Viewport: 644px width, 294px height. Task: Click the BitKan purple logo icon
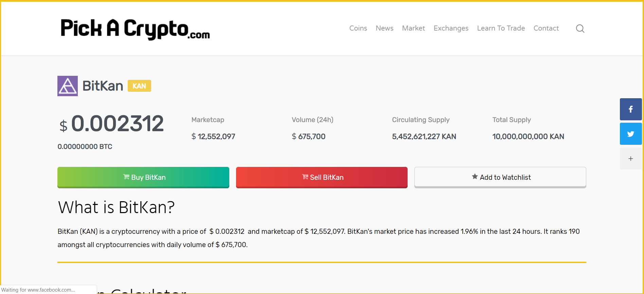tap(68, 86)
